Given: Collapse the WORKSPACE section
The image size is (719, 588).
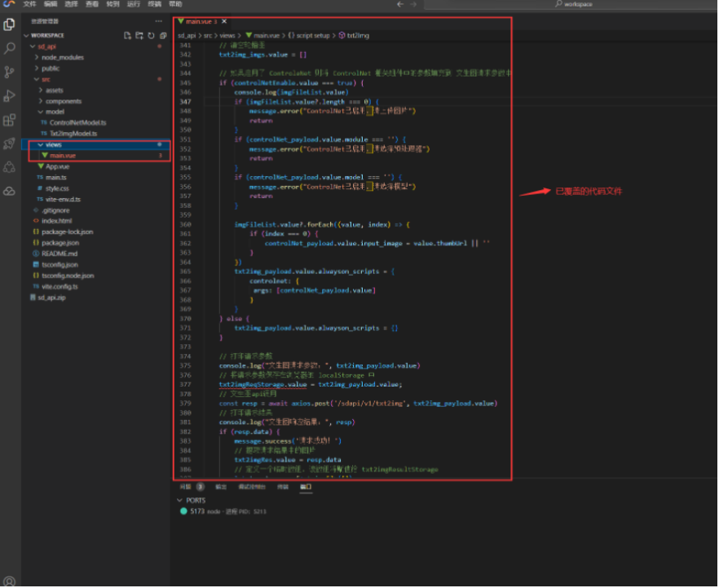Looking at the screenshot, I should 26,35.
